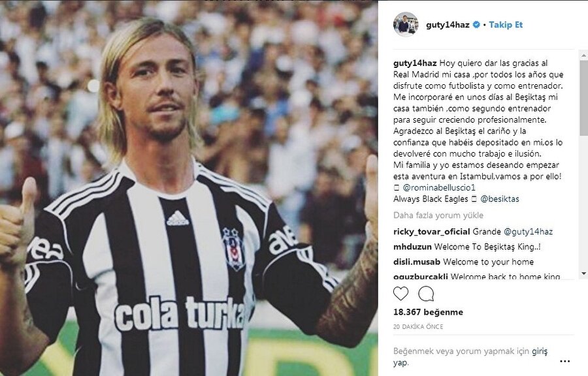Viewport: 588px width, 376px height.
Task: Click the comments panel scrollbar thumb
Action: (x=583, y=98)
